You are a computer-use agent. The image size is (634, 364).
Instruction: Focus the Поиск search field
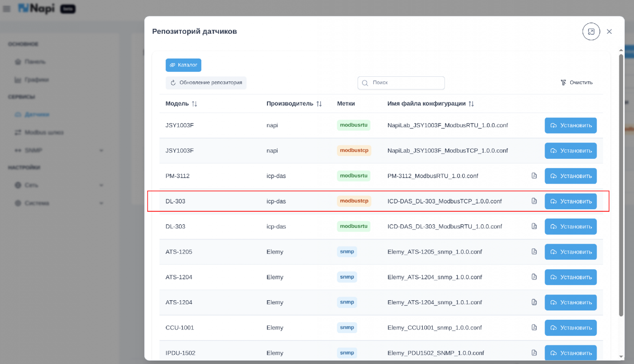coord(401,83)
